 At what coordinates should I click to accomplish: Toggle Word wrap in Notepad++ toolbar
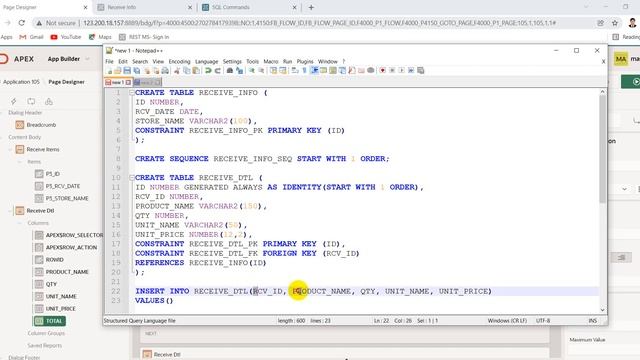pyautogui.click(x=294, y=71)
